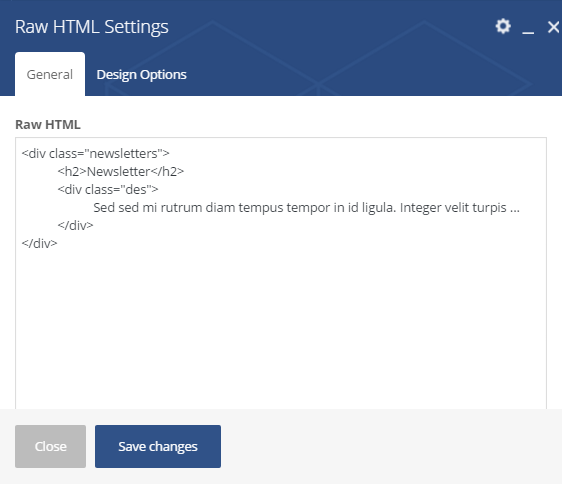Click the Save changes button

pos(158,446)
